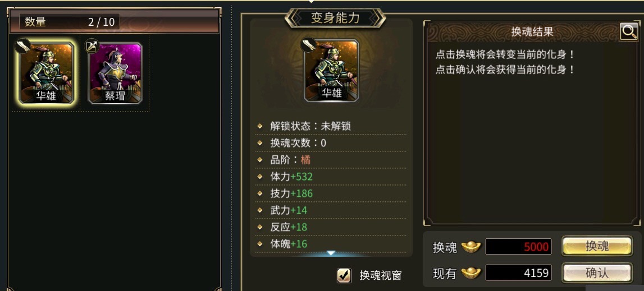Expand stats list with blue down arrow

(x=331, y=253)
